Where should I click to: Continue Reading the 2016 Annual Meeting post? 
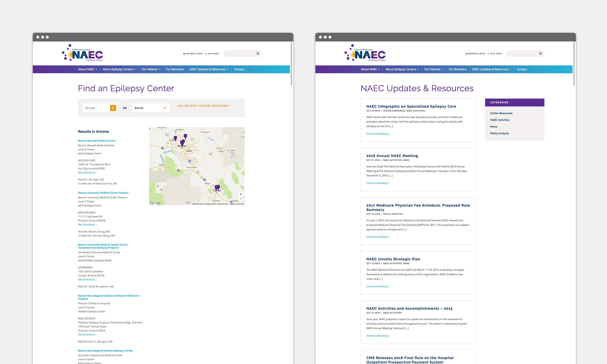pos(378,183)
